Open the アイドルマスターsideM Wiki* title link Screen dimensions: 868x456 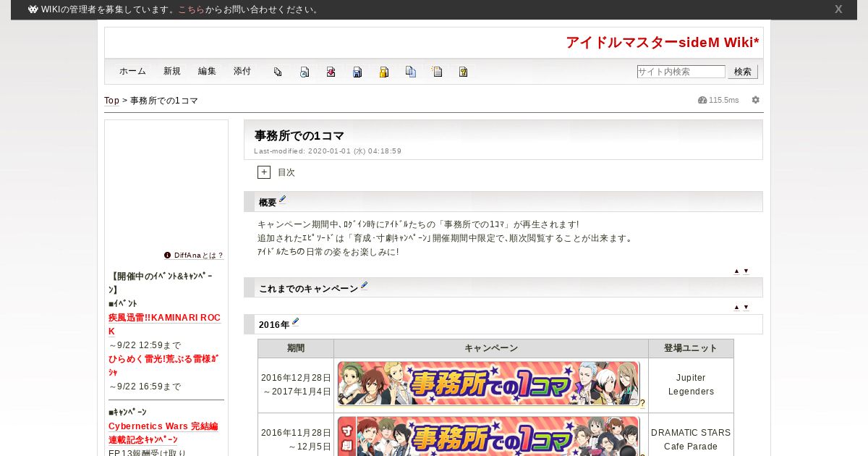point(663,43)
